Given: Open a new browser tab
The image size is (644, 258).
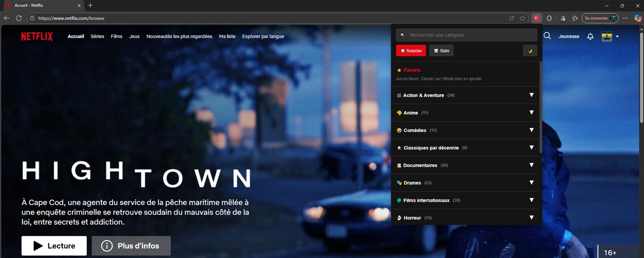Looking at the screenshot, I should (x=90, y=6).
